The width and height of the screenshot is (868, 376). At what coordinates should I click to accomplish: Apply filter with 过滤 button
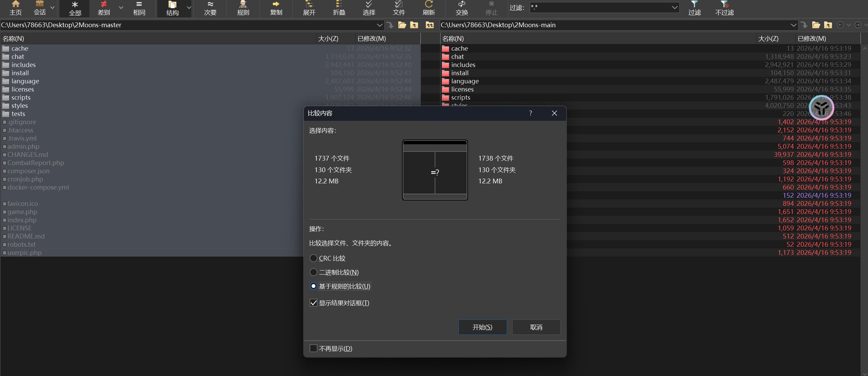(x=694, y=8)
